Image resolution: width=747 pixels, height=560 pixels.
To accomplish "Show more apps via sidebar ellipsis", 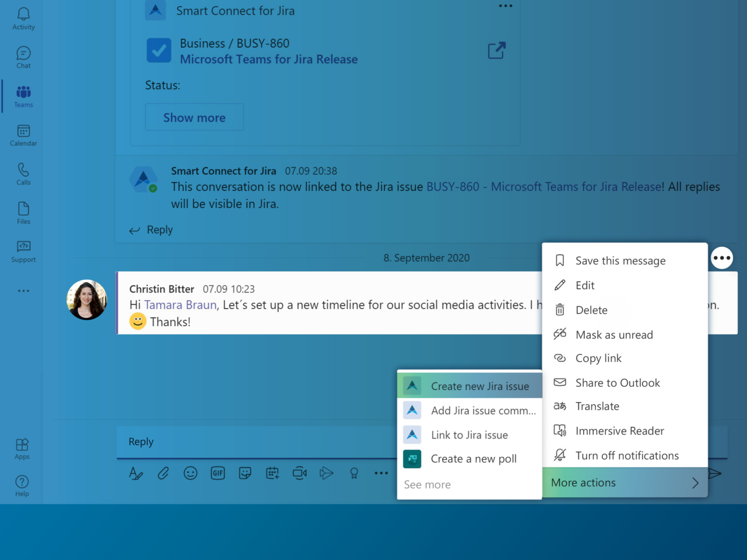I will (x=23, y=291).
